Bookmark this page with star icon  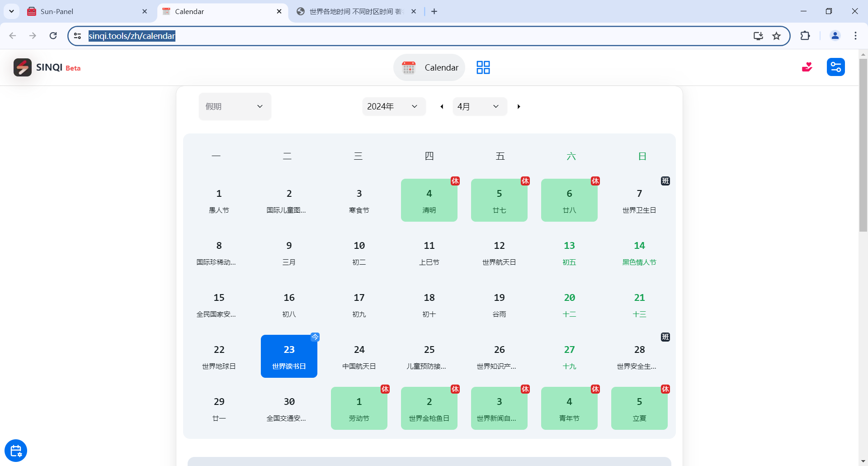(x=776, y=36)
